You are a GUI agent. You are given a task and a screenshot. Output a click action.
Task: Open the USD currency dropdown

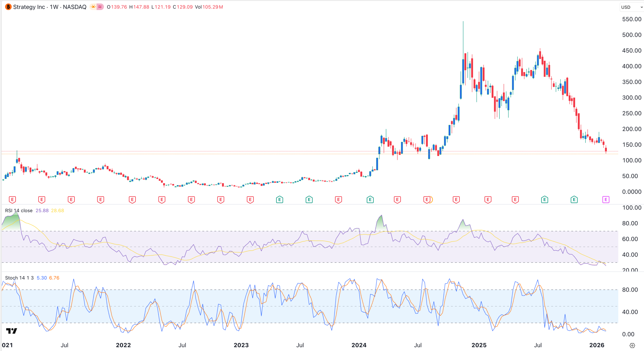(632, 7)
